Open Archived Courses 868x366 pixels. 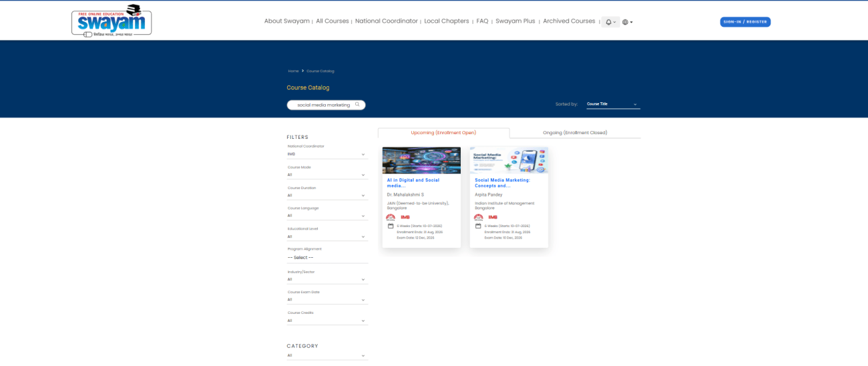pos(569,21)
